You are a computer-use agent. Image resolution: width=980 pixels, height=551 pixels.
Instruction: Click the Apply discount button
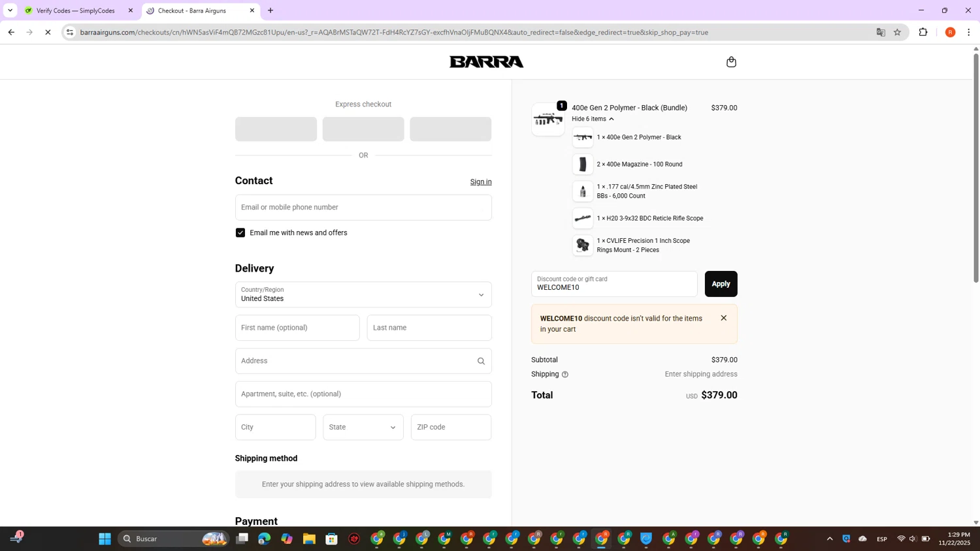(721, 284)
